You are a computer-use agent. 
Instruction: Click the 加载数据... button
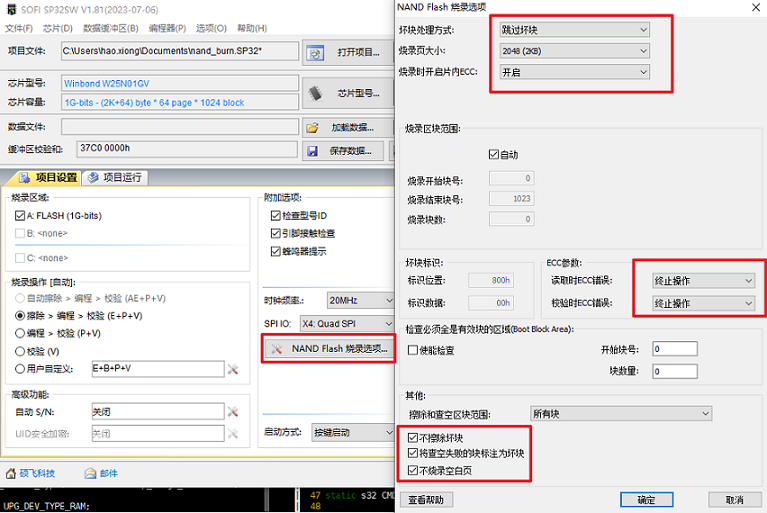[x=348, y=128]
